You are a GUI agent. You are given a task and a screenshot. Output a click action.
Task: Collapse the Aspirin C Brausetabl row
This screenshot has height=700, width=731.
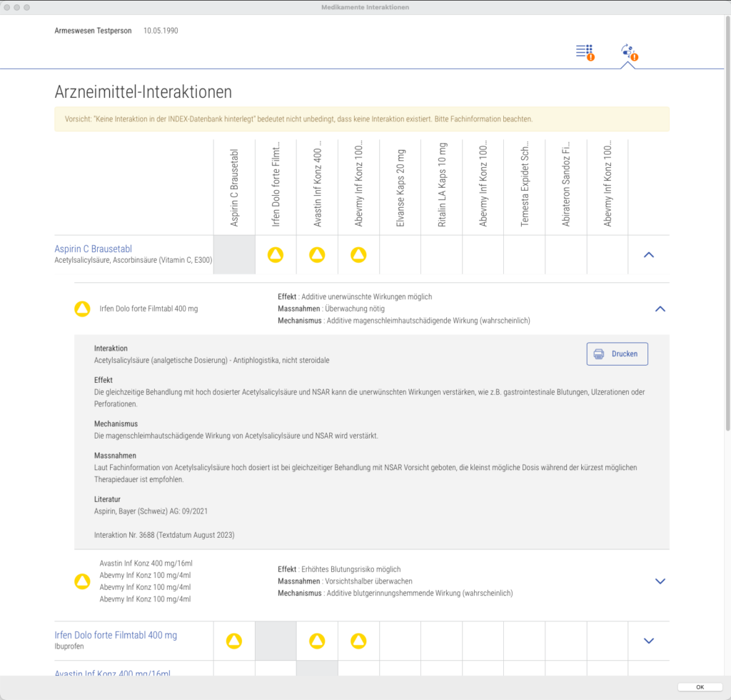[649, 255]
